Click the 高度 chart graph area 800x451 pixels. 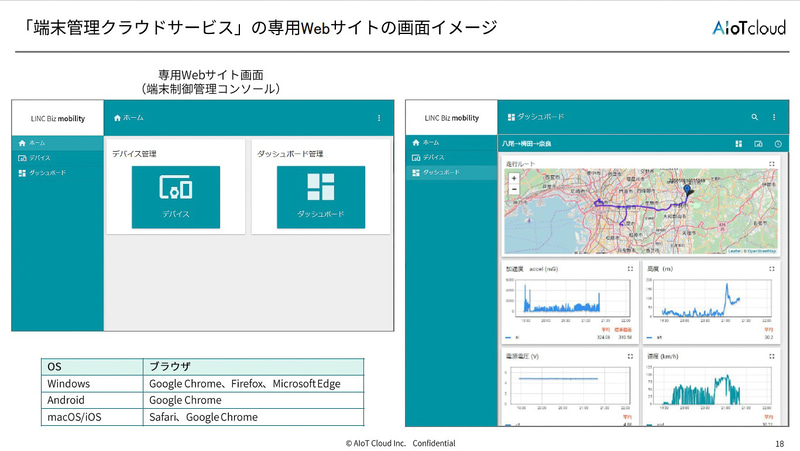pos(713,297)
